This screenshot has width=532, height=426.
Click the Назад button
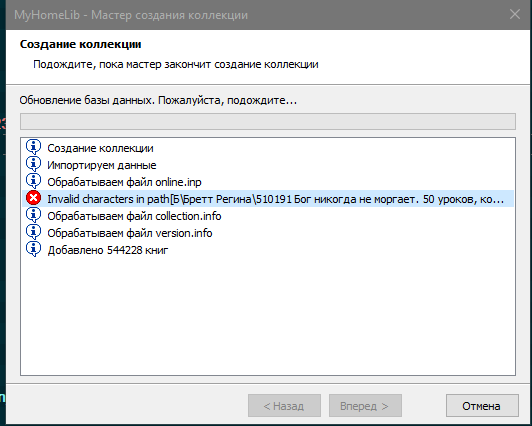click(284, 406)
